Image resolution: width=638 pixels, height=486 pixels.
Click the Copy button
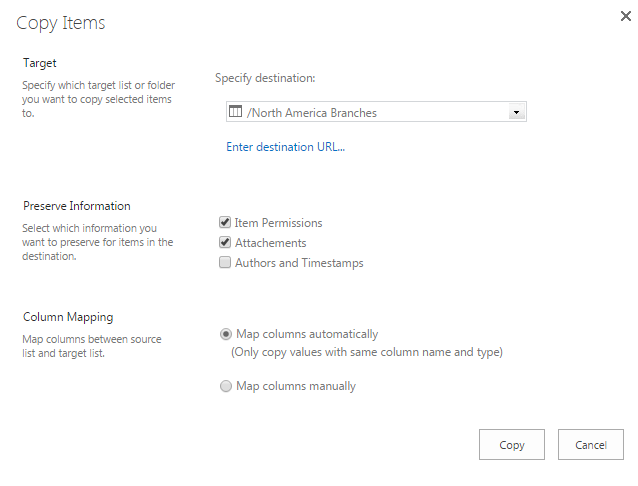tap(512, 444)
